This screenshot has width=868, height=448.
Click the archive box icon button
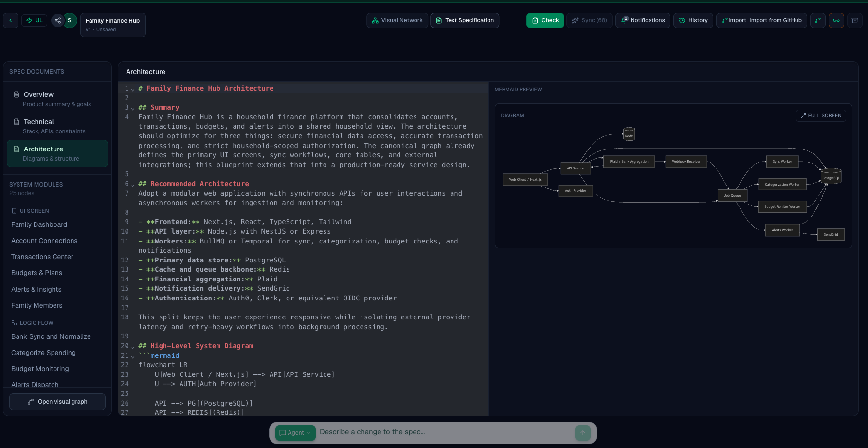click(855, 20)
